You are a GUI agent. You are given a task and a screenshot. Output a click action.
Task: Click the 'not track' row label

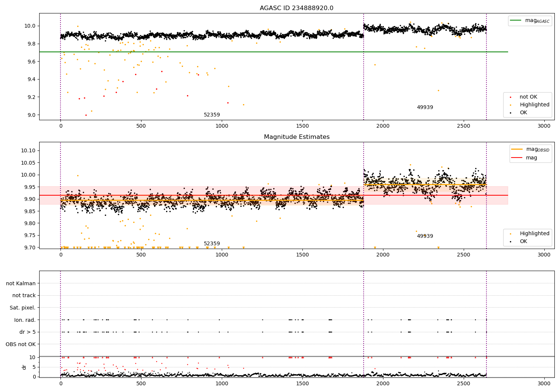pos(24,296)
